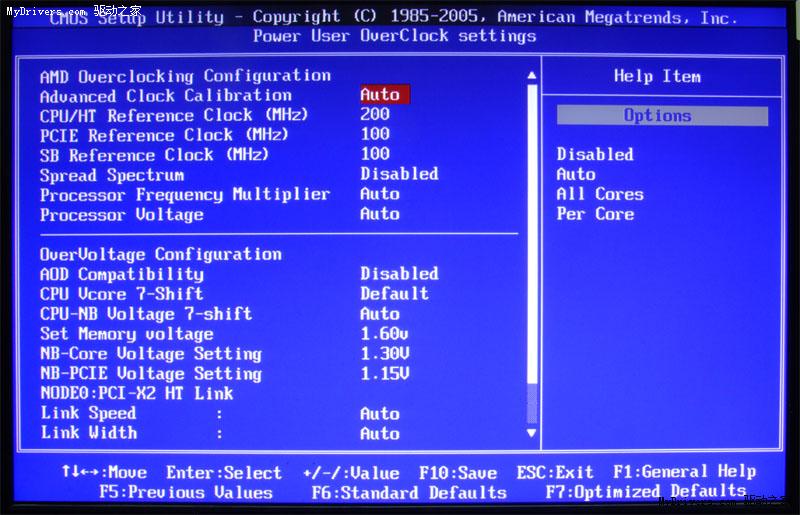This screenshot has width=800, height=515.
Task: Select the Spread Spectrum label
Action: coord(112,175)
